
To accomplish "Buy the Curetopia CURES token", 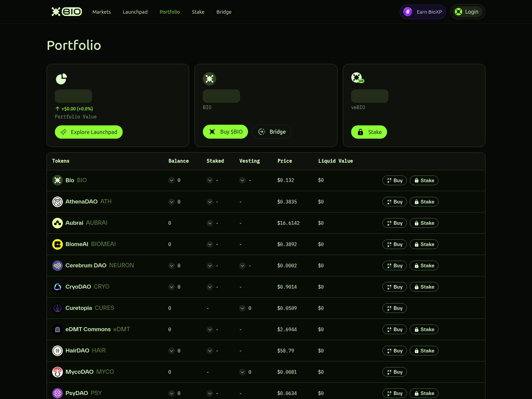I will tap(395, 308).
